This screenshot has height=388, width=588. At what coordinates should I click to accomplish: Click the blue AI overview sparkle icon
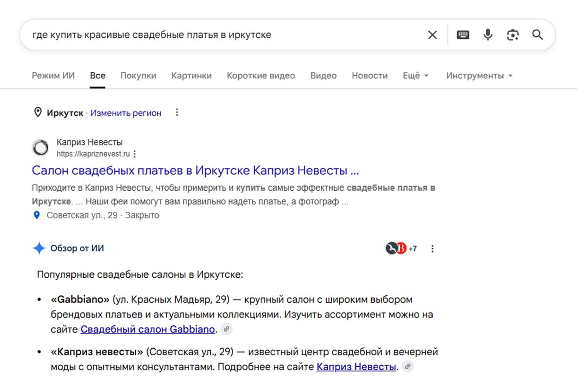39,248
